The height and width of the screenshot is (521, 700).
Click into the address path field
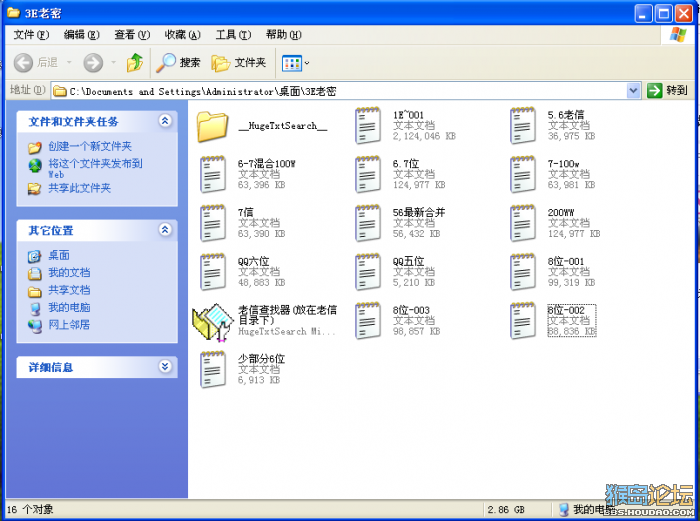pos(339,91)
